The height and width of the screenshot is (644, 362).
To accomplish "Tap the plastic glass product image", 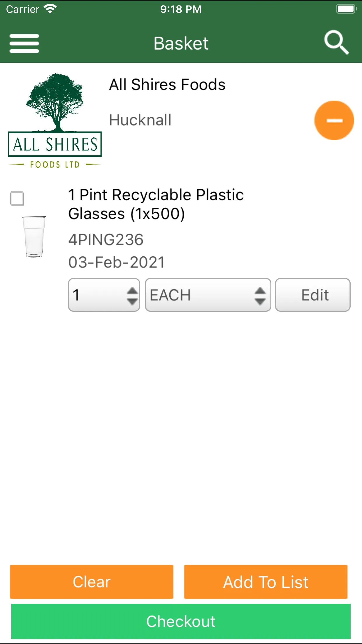I will [x=34, y=237].
